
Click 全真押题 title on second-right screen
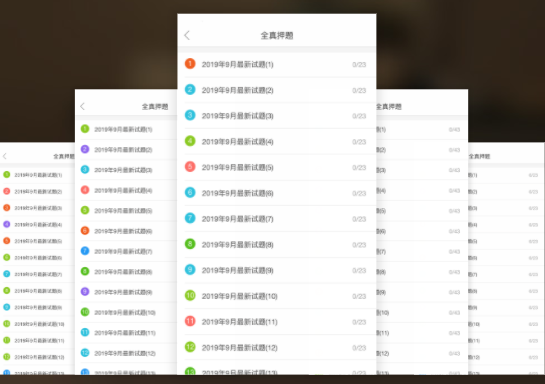pos(389,107)
